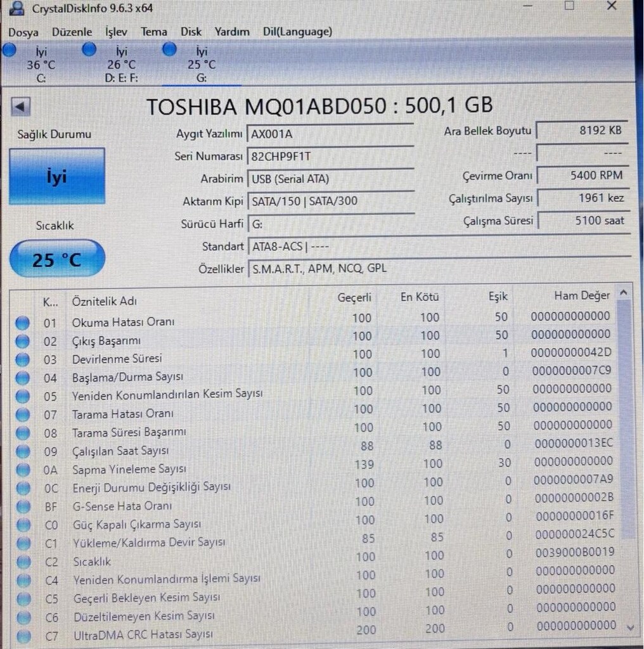Viewport: 644px width, 649px height.
Task: Click status orb of Güç Kapalı Çıkarma Sayısı
Action: (23, 525)
